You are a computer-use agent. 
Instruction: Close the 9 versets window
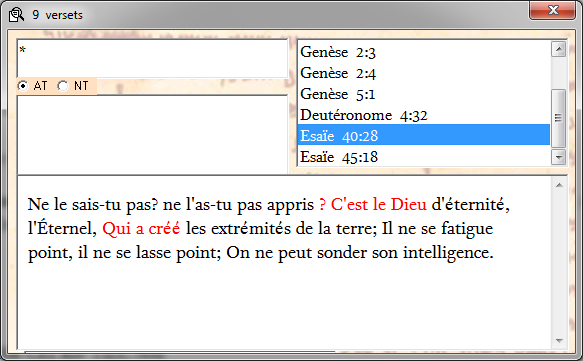(553, 10)
